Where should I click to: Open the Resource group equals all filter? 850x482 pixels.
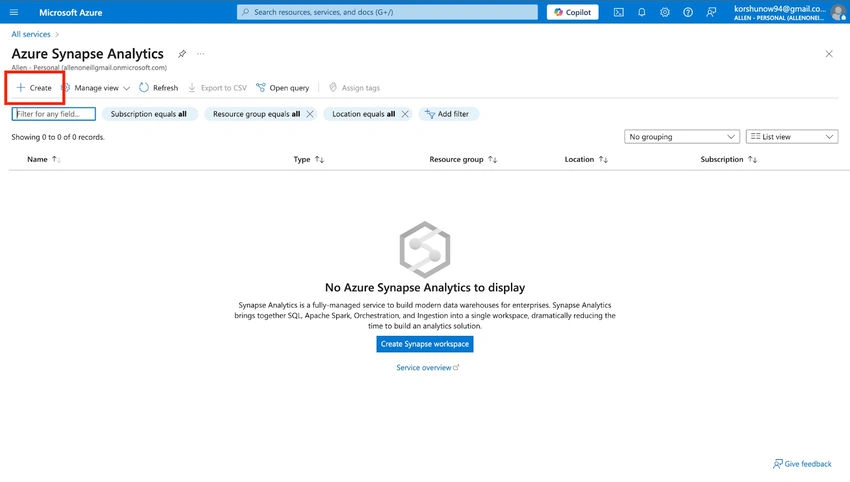256,114
